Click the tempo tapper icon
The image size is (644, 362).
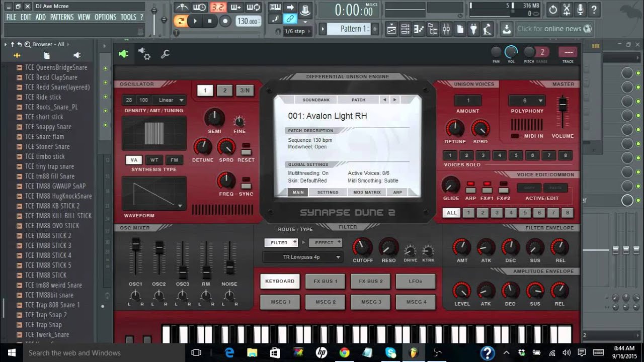coord(487,29)
